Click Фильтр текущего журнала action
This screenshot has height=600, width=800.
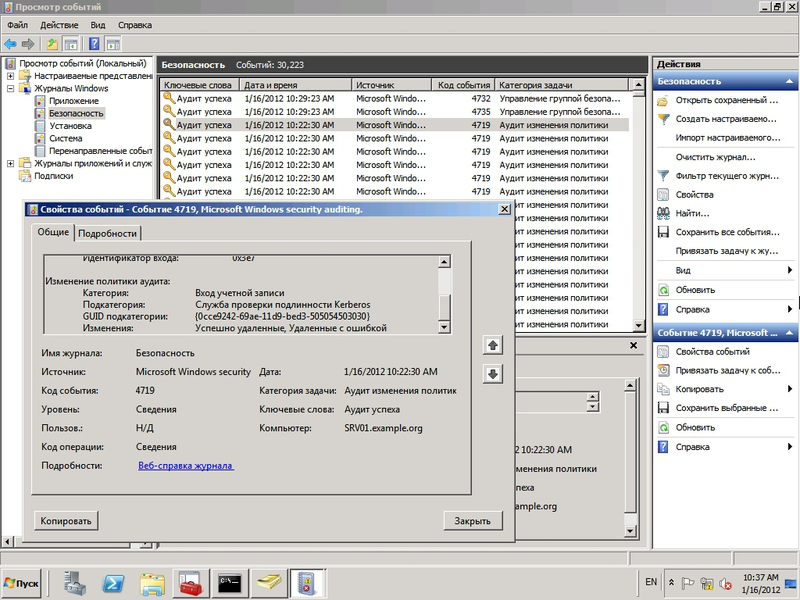727,176
